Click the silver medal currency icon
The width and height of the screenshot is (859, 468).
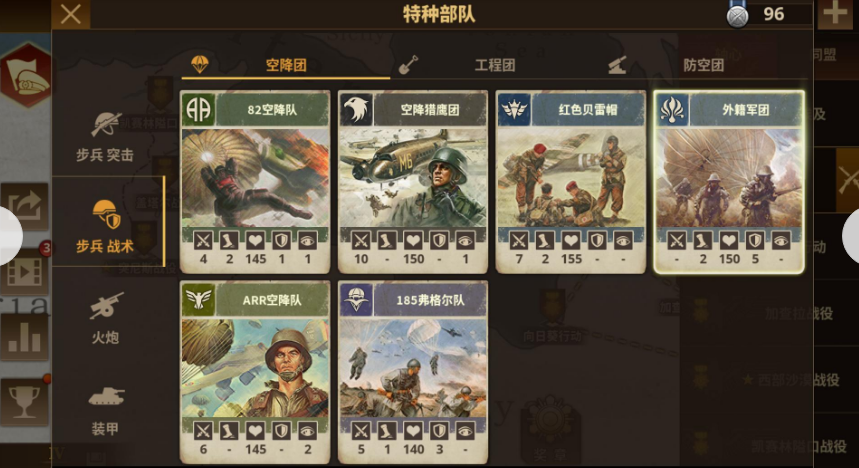(737, 15)
